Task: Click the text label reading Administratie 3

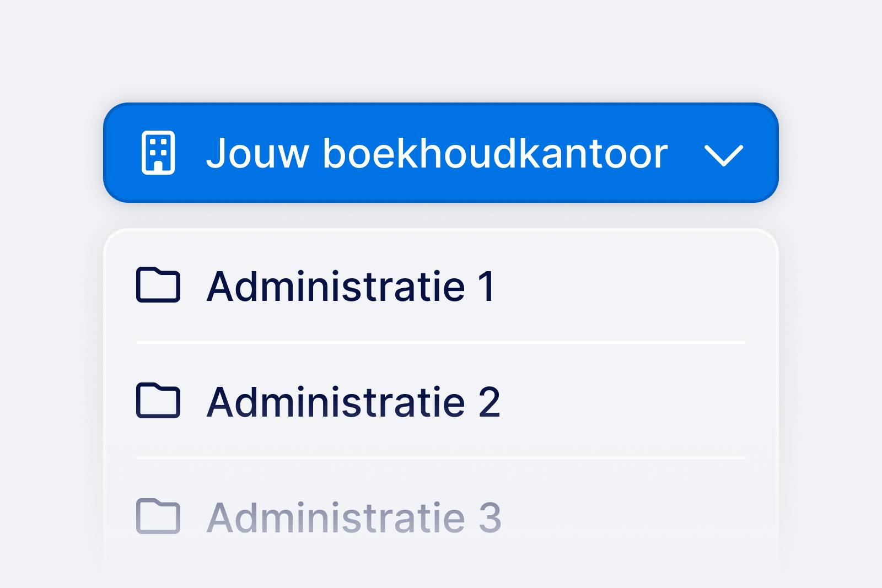Action: (x=353, y=517)
